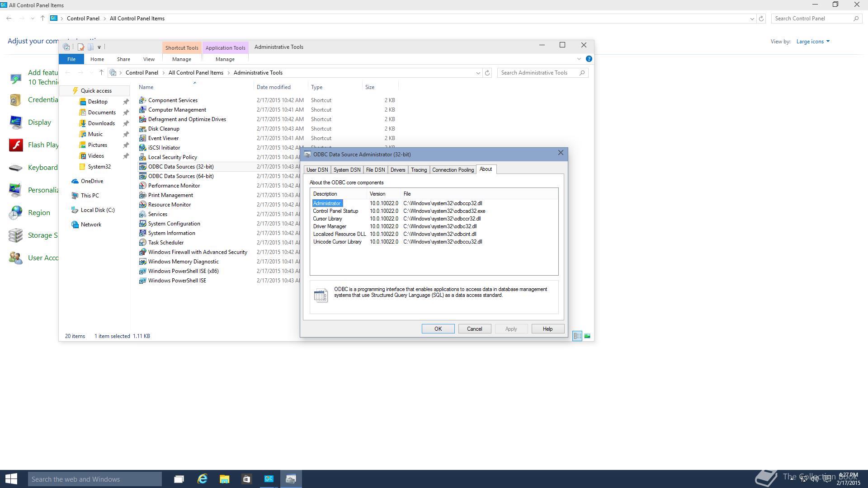Switch to the Drivers tab

pyautogui.click(x=397, y=170)
